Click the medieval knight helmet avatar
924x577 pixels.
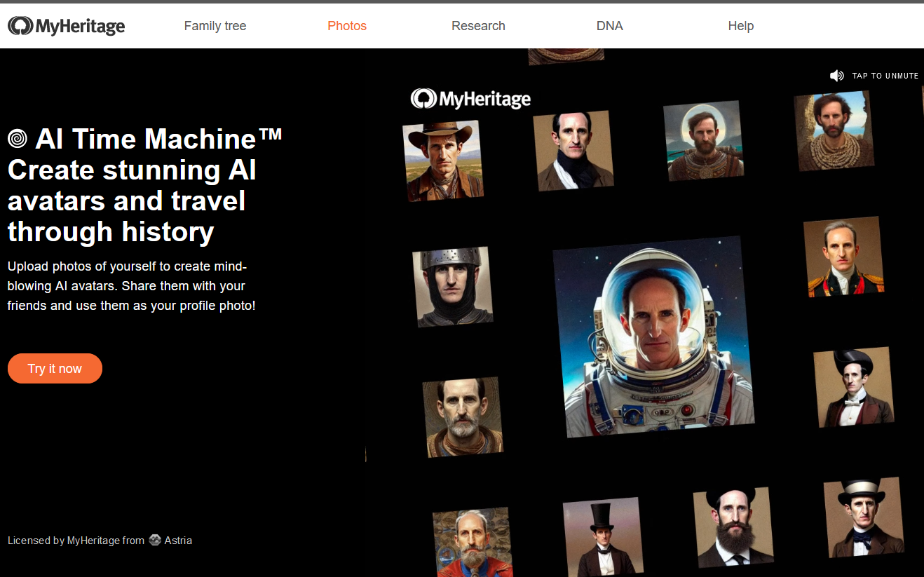[454, 286]
